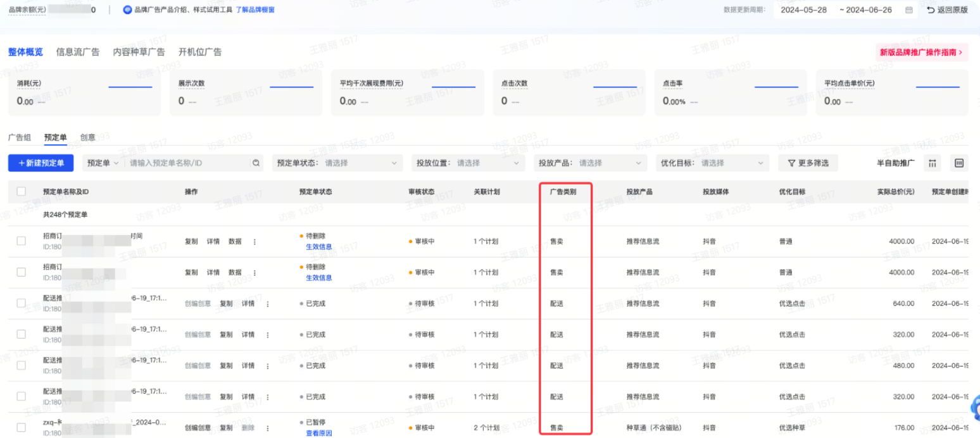Check the box for the 640.00 row
Screen dimensions: 980x438
coord(22,303)
